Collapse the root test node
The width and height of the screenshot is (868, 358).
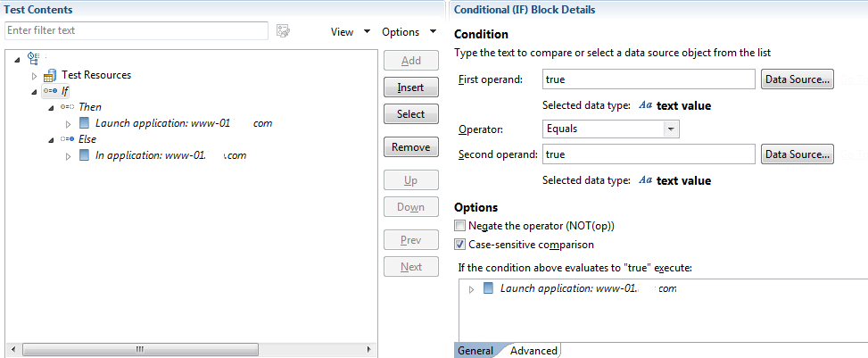(17, 58)
